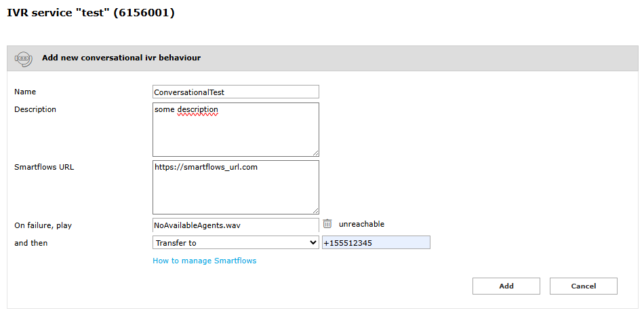644x319 pixels.
Task: Click the 'Name' field label
Action: [x=25, y=92]
